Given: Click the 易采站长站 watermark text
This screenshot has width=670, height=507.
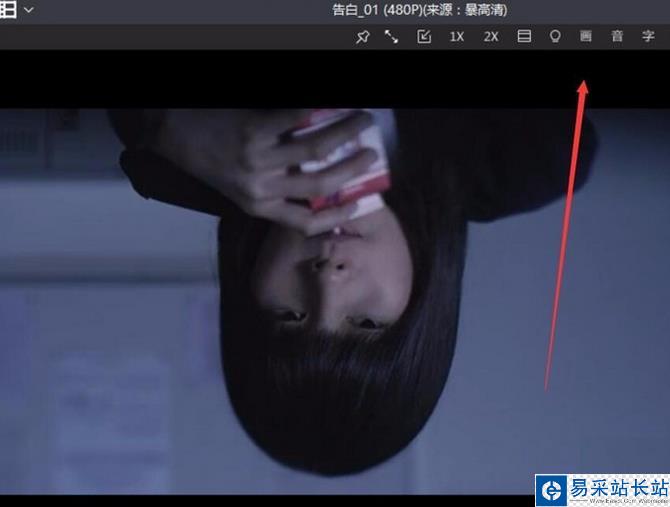Looking at the screenshot, I should coord(617,488).
